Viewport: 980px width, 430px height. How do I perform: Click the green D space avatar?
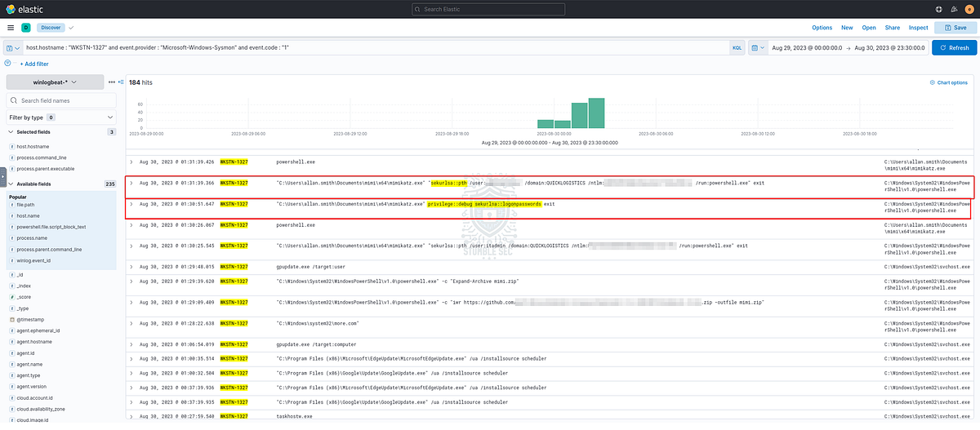pos(26,27)
